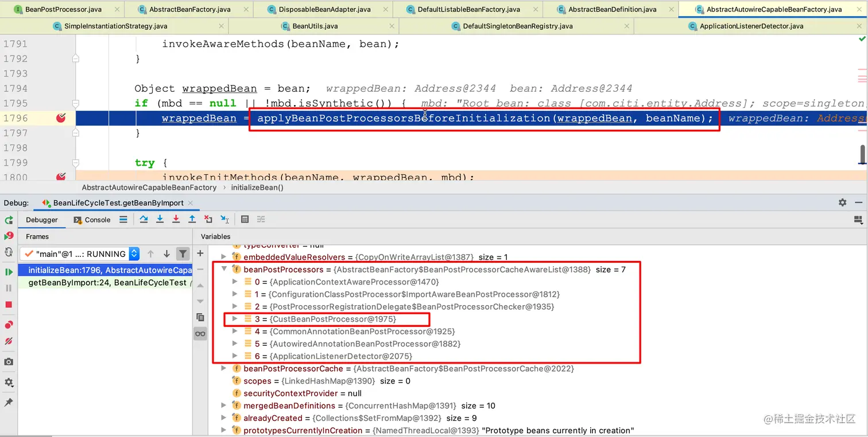This screenshot has height=437, width=868.
Task: Click Step Into button
Action: click(x=160, y=219)
